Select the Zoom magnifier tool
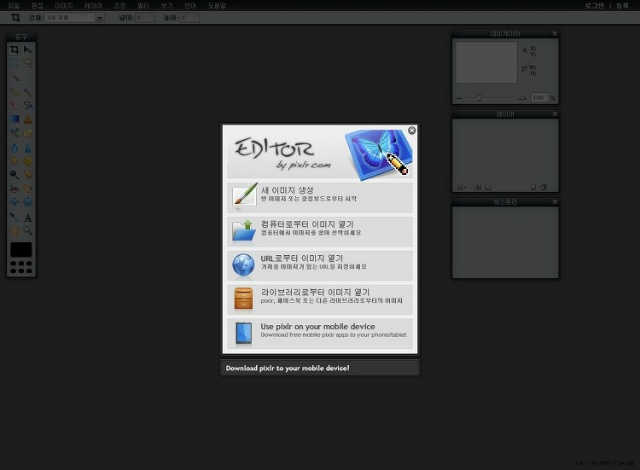640x470 pixels. click(28, 231)
